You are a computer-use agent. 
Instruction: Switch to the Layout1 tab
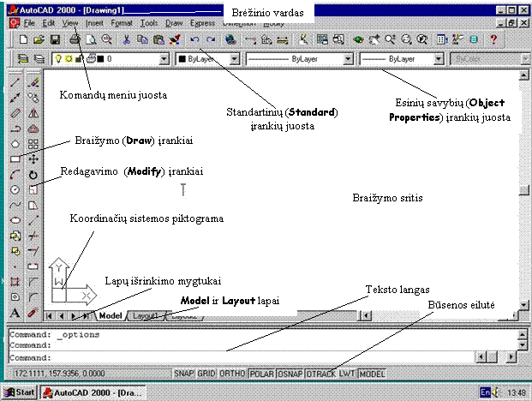[146, 316]
